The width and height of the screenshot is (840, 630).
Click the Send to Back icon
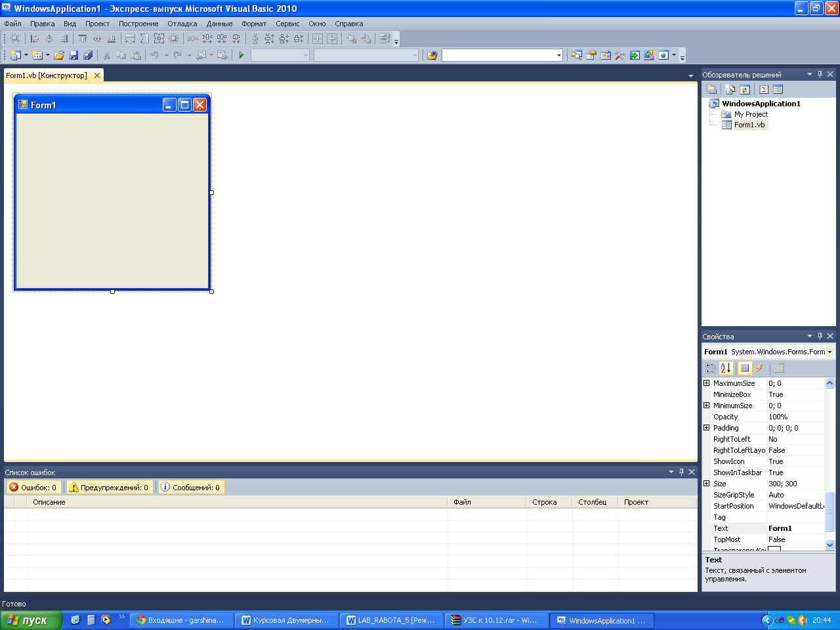(366, 39)
